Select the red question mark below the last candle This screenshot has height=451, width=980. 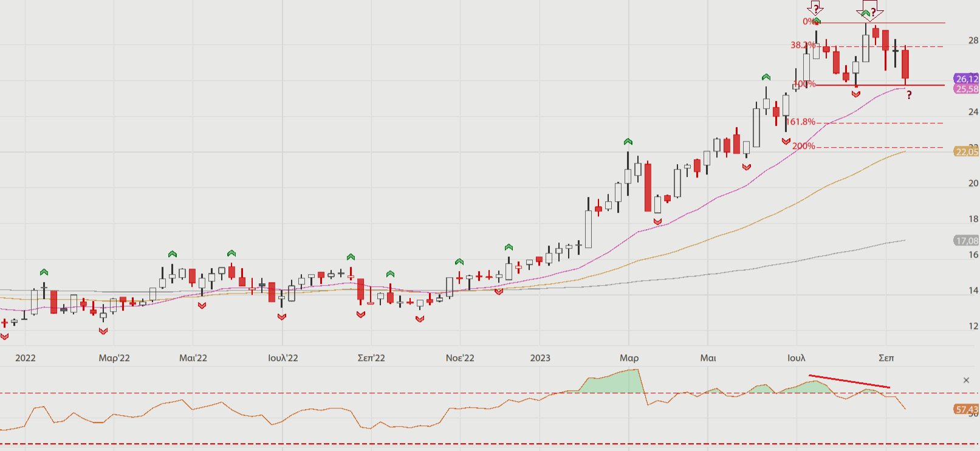[x=909, y=95]
